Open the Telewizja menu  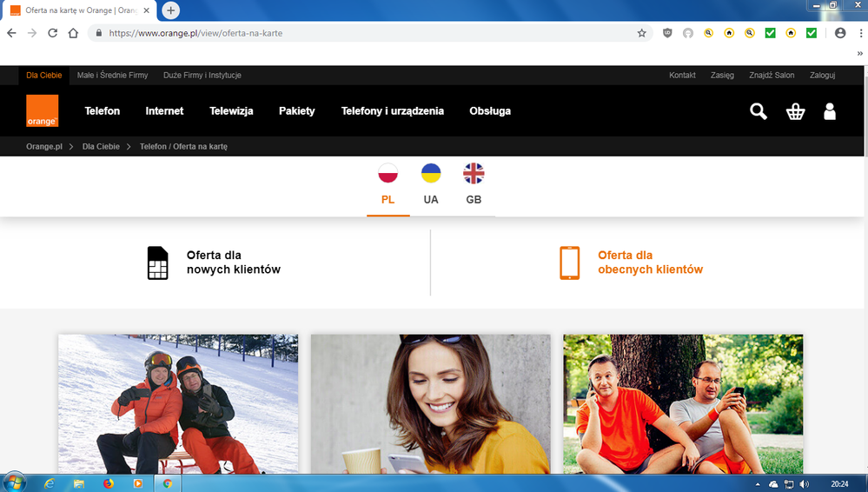click(231, 110)
